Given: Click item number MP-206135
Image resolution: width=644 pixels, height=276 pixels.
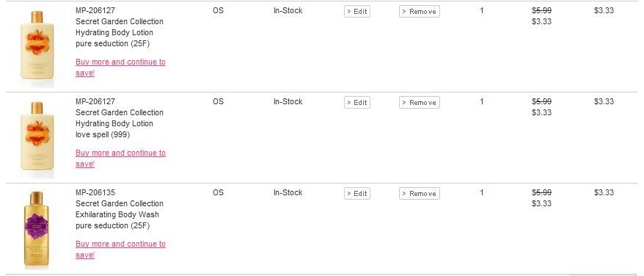Looking at the screenshot, I should click(x=95, y=192).
